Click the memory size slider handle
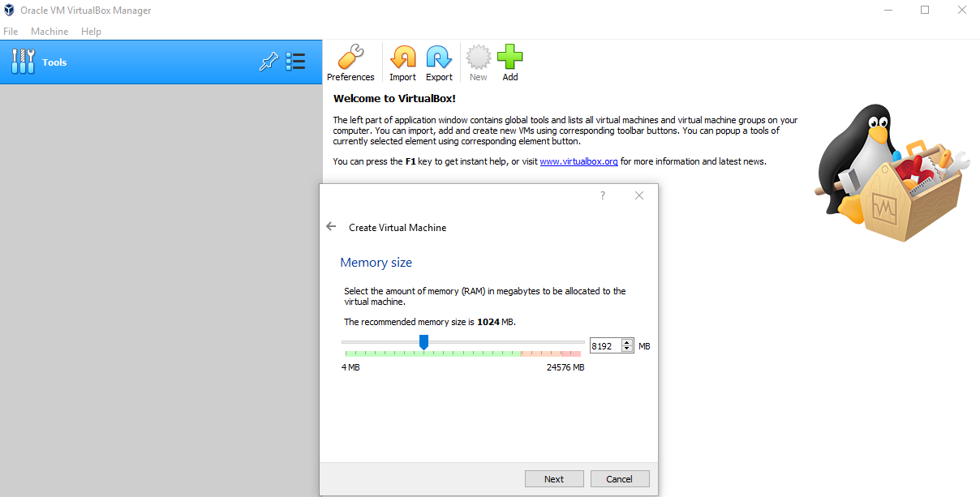 (x=423, y=344)
